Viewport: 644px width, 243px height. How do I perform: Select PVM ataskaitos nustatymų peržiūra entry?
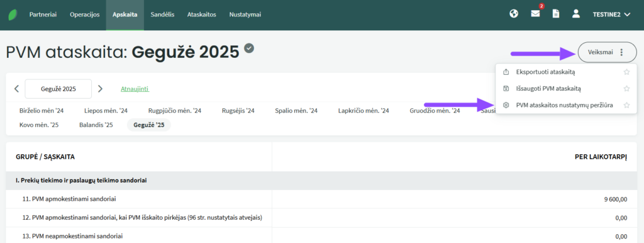[x=566, y=105]
